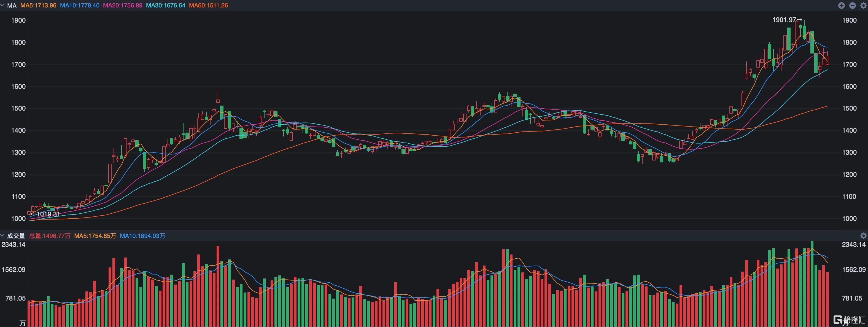Zoom out the chart with the minus icon
Image resolution: width=868 pixels, height=327 pixels.
[853, 6]
